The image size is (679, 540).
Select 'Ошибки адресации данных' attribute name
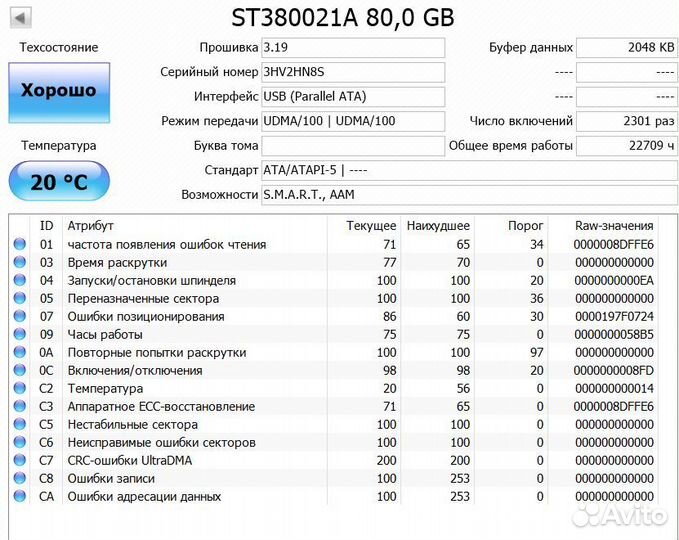144,496
